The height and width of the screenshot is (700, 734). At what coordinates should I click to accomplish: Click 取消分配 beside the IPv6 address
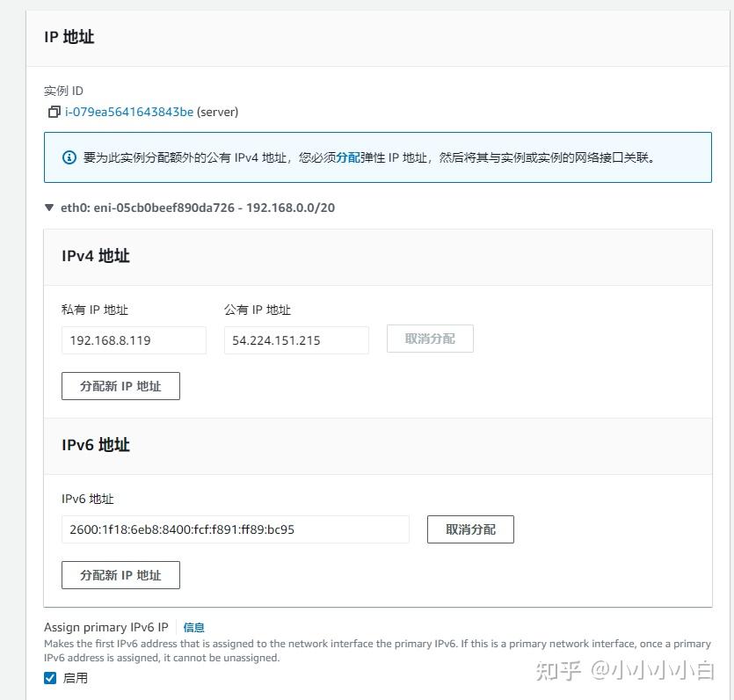coord(470,529)
